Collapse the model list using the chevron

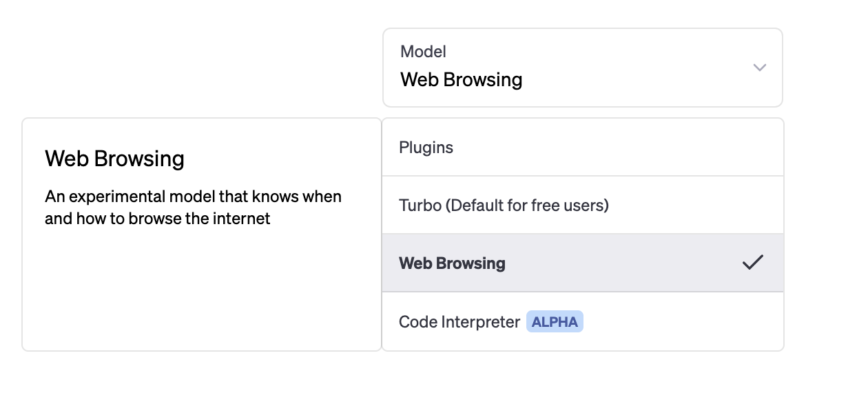click(x=760, y=68)
